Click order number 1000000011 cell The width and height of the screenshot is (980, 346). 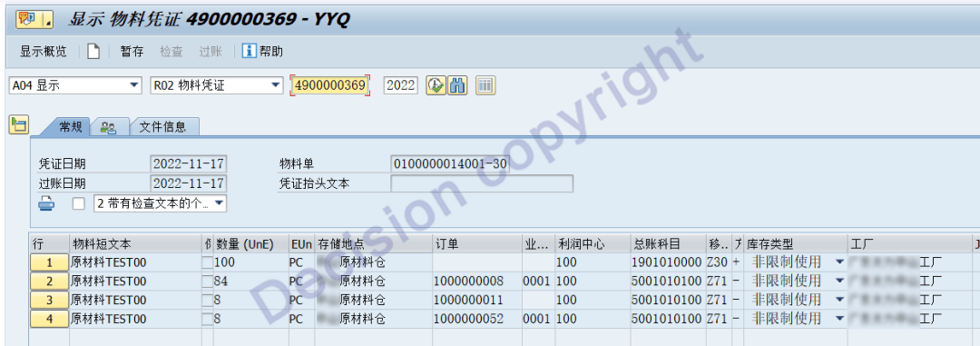477,300
